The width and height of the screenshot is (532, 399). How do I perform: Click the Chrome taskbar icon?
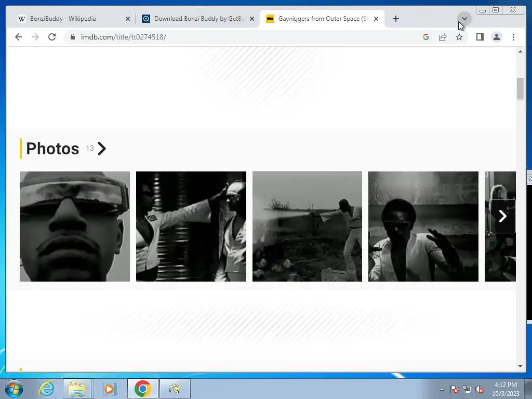click(x=142, y=389)
